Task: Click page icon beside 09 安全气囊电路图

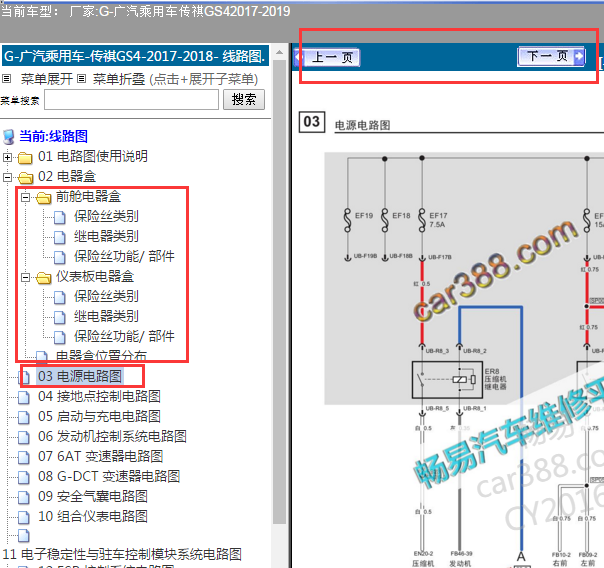Action: (23, 498)
